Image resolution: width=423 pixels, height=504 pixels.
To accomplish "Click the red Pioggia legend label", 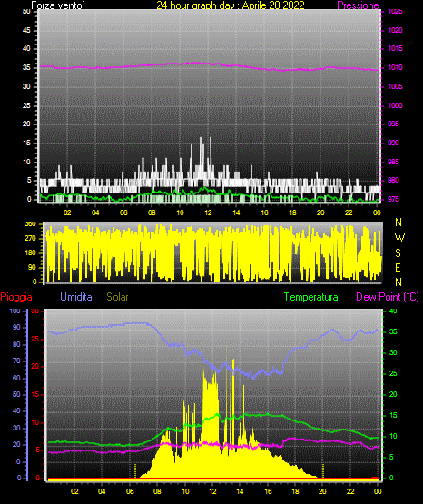I will tap(16, 297).
